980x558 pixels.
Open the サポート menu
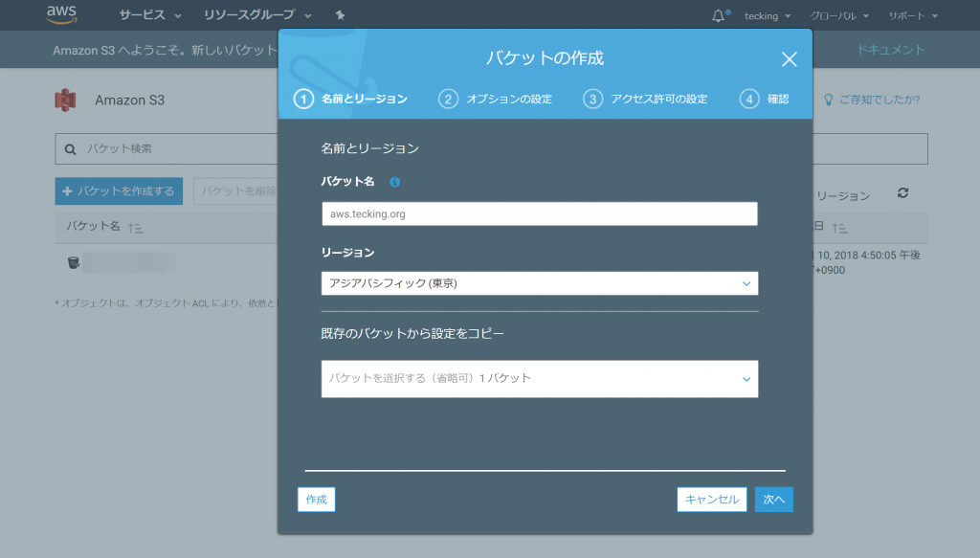pyautogui.click(x=913, y=15)
